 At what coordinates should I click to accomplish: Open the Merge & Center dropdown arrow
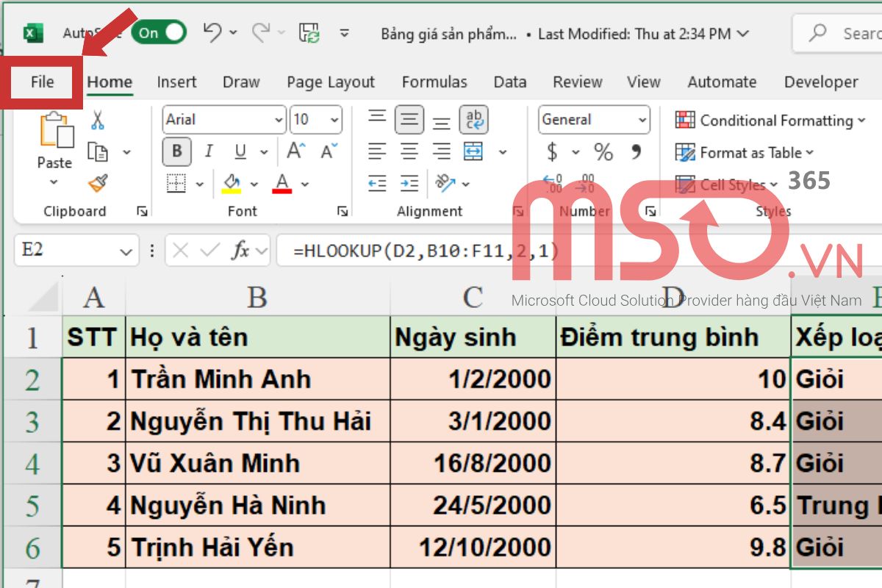pos(503,152)
